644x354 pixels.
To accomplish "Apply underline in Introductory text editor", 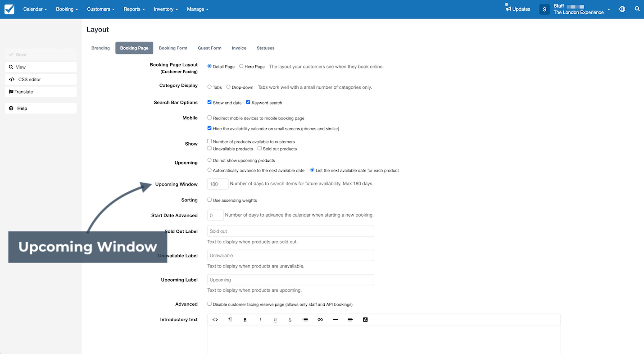I will point(275,320).
